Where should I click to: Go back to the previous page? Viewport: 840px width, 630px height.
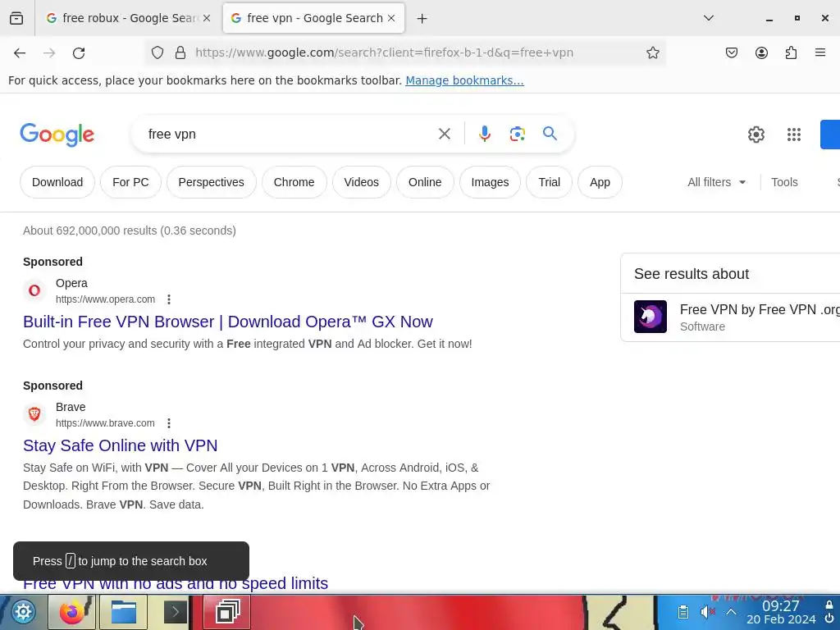20,52
